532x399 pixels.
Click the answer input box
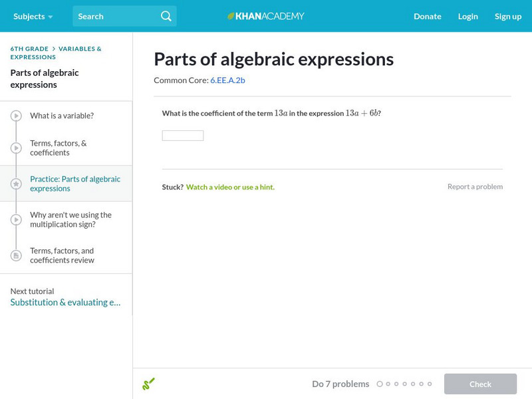pos(183,136)
